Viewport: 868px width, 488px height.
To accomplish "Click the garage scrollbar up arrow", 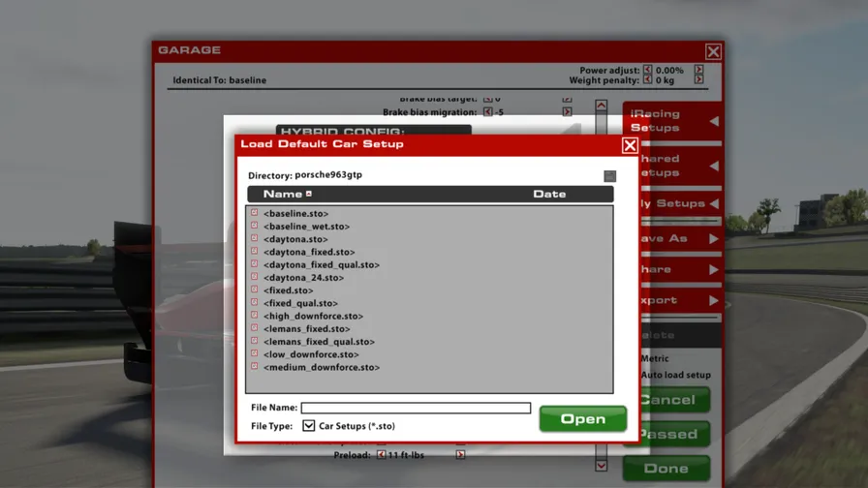I will [602, 106].
